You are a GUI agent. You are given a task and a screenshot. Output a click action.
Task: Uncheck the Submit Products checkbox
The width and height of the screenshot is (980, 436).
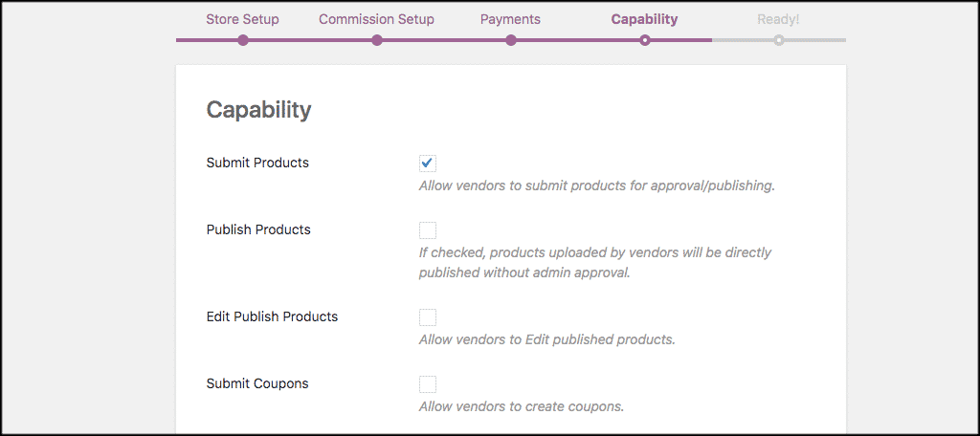[428, 163]
